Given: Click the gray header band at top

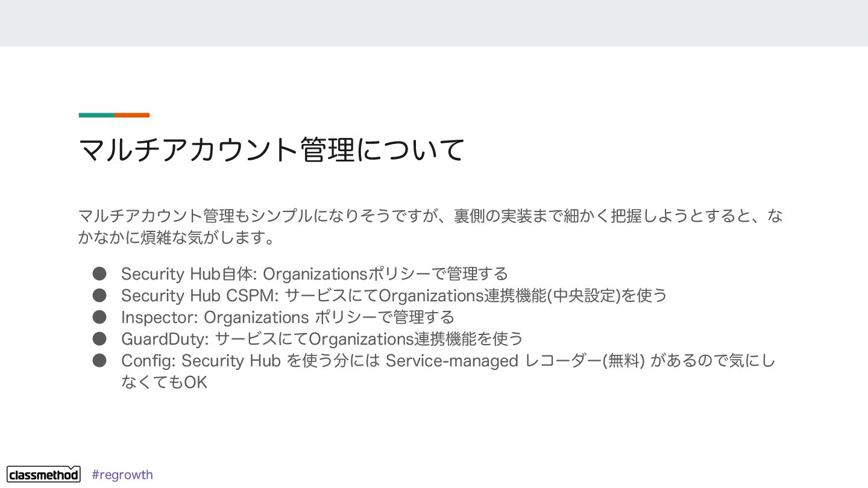Looking at the screenshot, I should pos(434,23).
